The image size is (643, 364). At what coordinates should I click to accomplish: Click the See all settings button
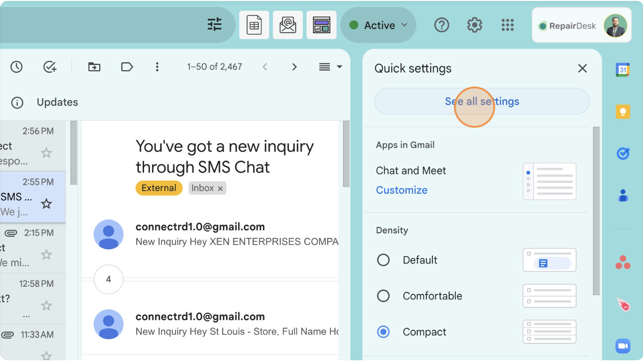pyautogui.click(x=482, y=102)
